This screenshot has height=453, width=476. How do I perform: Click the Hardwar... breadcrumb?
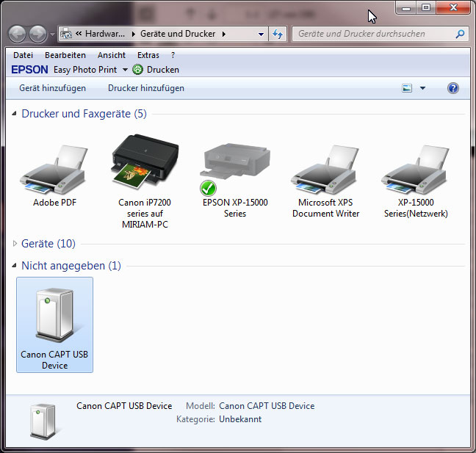(x=105, y=34)
